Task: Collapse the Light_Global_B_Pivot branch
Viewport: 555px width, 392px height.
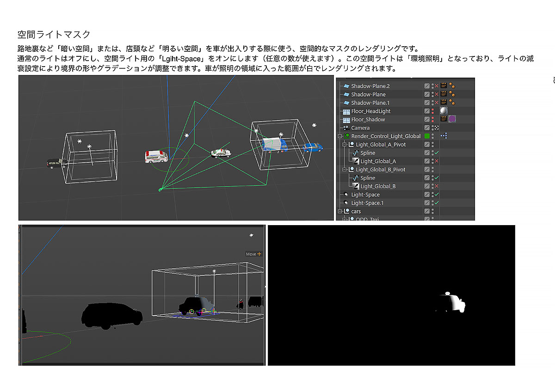Action: 344,170
